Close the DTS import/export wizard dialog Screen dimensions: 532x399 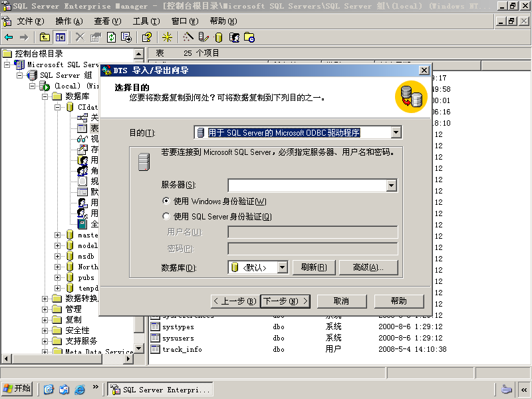[424, 70]
